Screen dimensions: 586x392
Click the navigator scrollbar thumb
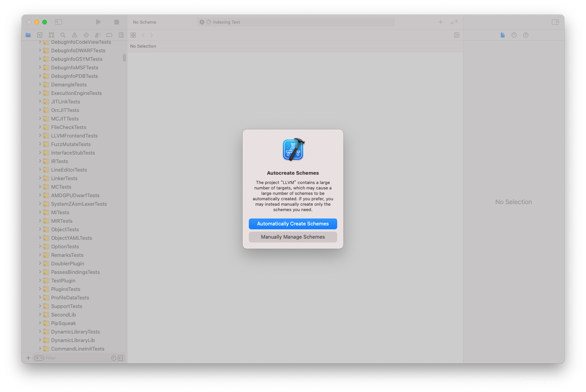coord(124,58)
